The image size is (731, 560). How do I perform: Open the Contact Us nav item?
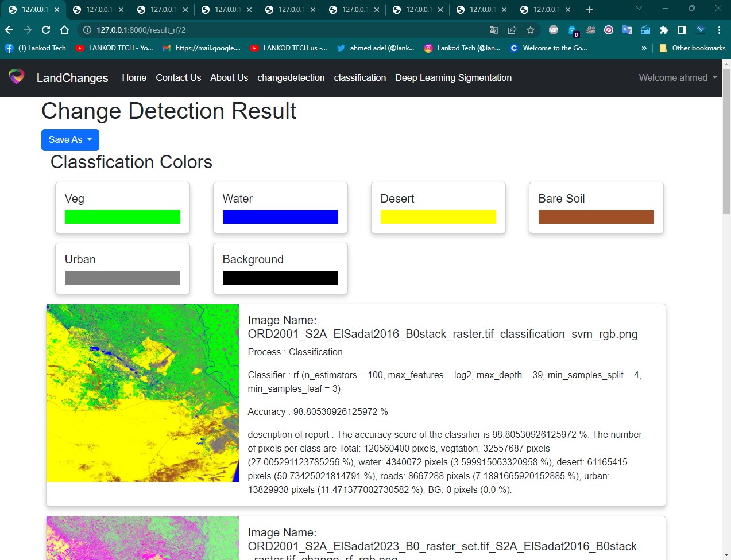[179, 77]
